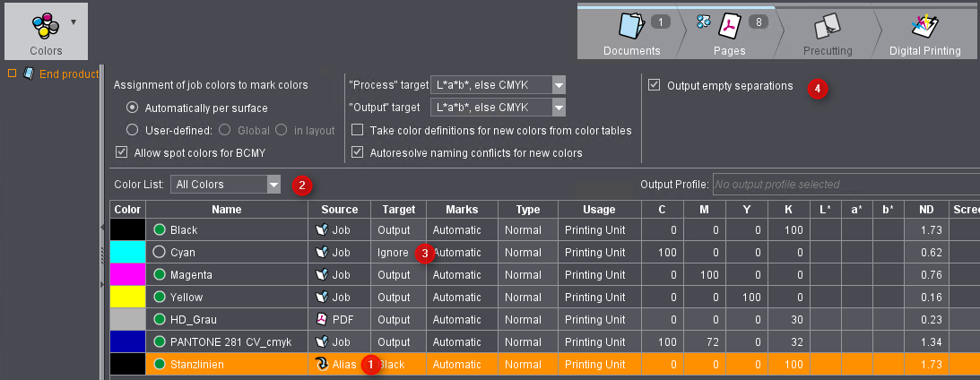This screenshot has width=980, height=380.
Task: Open the Documents workflow step
Action: [631, 34]
